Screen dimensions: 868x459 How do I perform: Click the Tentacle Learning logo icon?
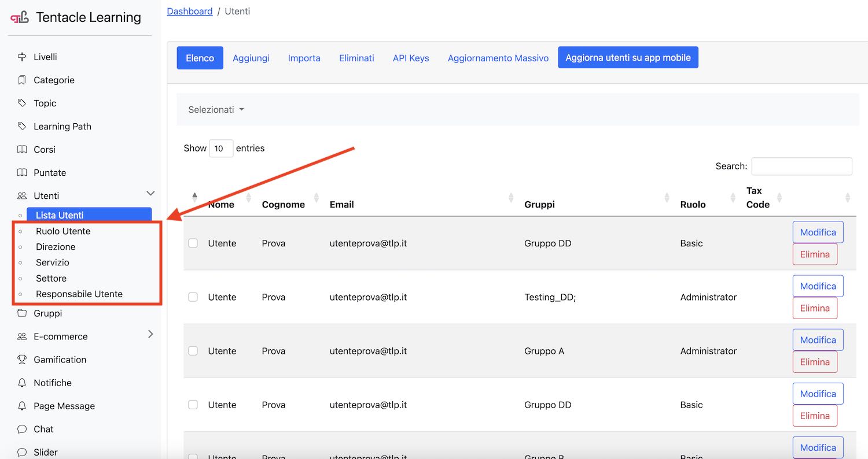pos(20,18)
